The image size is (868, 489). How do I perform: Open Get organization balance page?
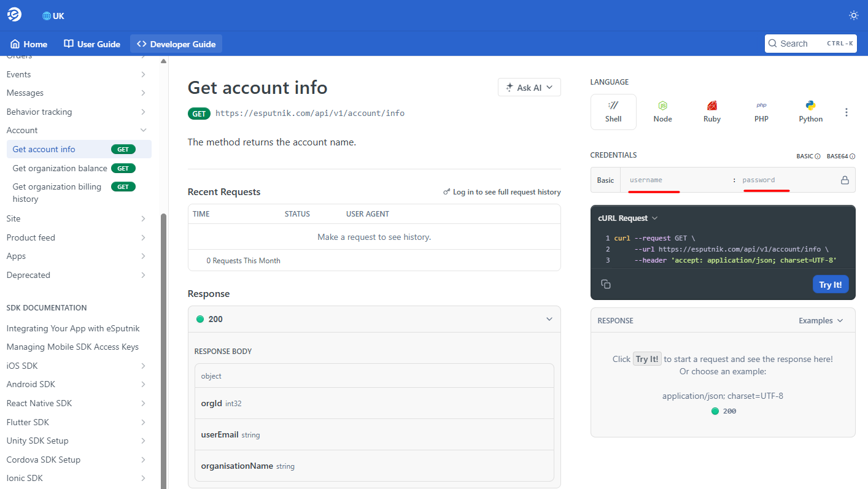(79, 168)
